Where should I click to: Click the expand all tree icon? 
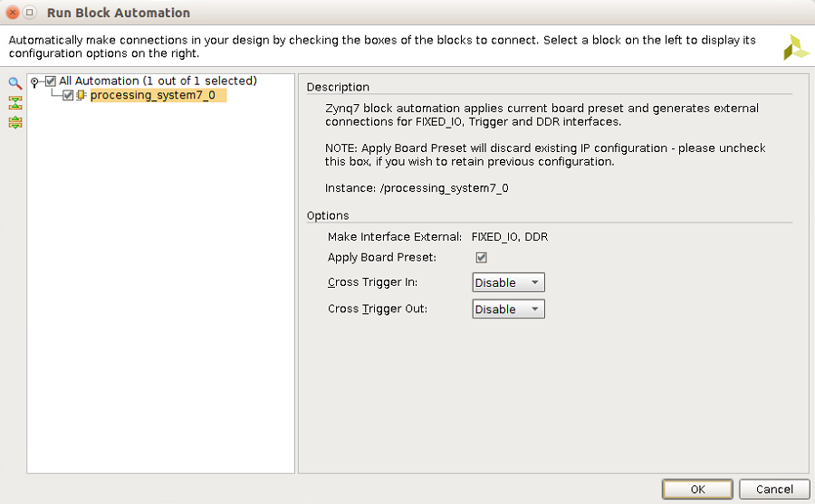[15, 123]
